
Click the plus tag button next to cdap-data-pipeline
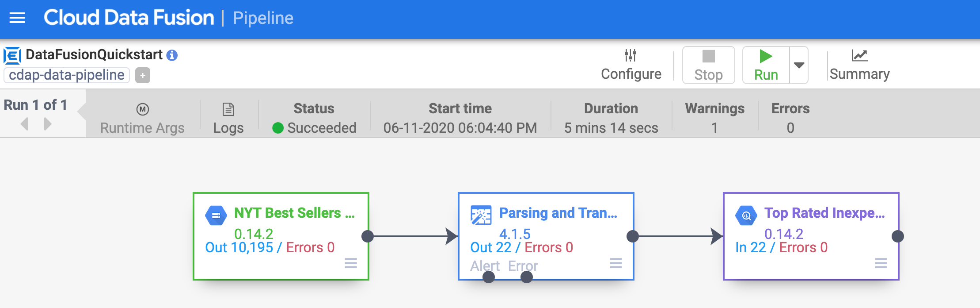click(x=142, y=75)
